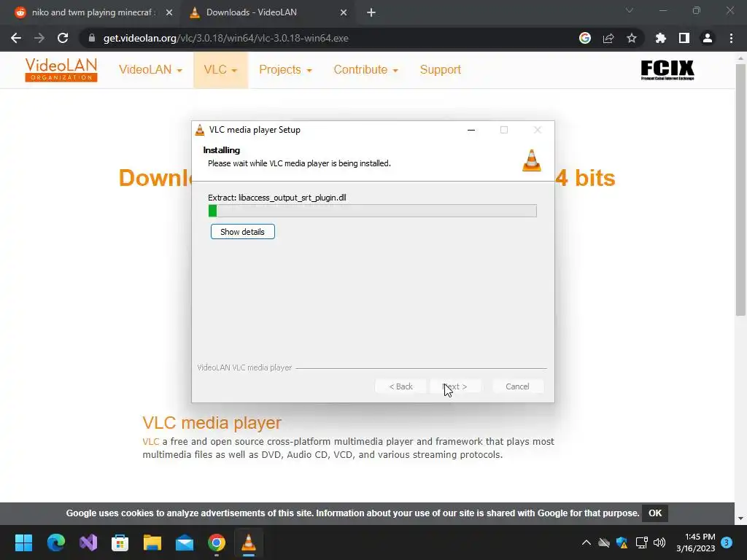Open Visual Studio from taskbar

coord(88,542)
